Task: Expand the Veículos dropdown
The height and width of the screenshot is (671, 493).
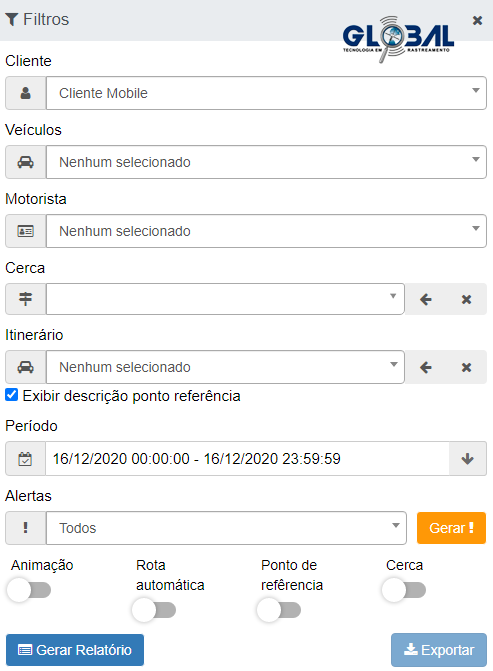Action: pos(266,162)
